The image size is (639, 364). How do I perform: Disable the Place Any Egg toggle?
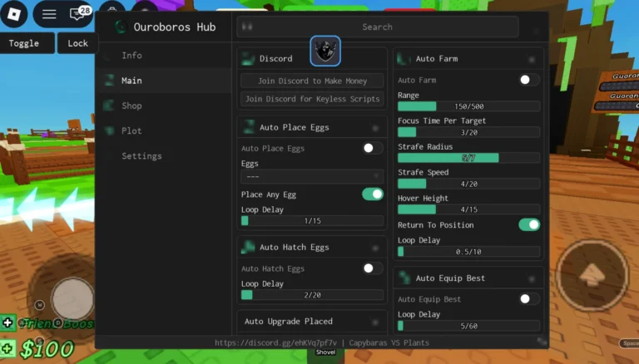[x=373, y=194]
